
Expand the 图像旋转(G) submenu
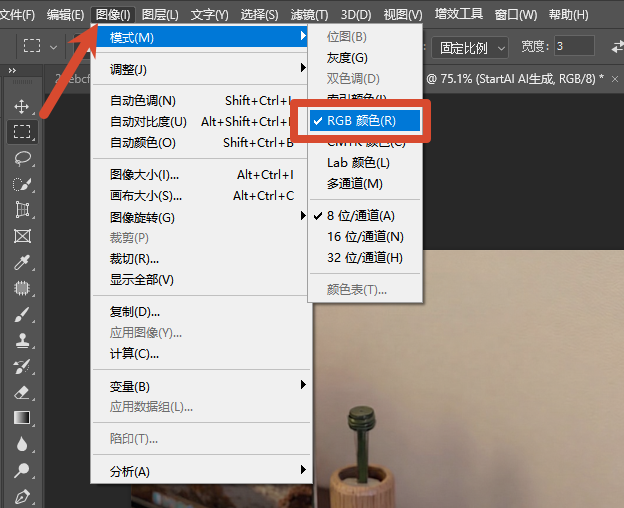(201, 217)
